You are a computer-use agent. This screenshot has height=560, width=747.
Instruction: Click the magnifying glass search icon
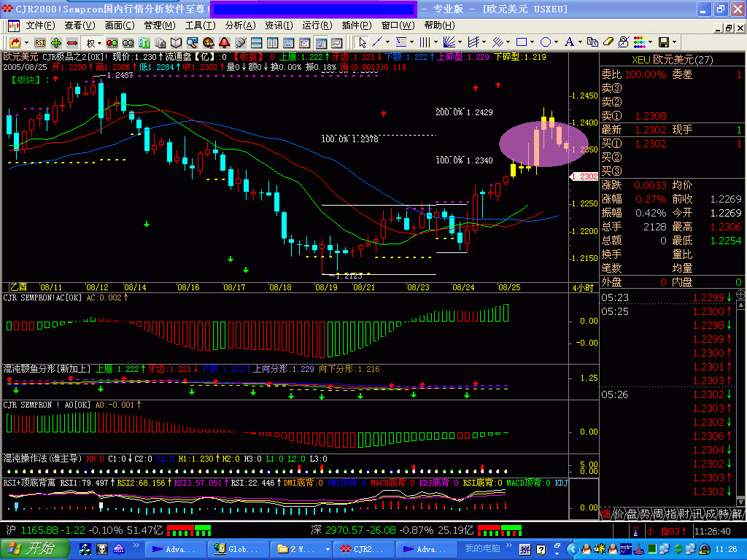[192, 43]
